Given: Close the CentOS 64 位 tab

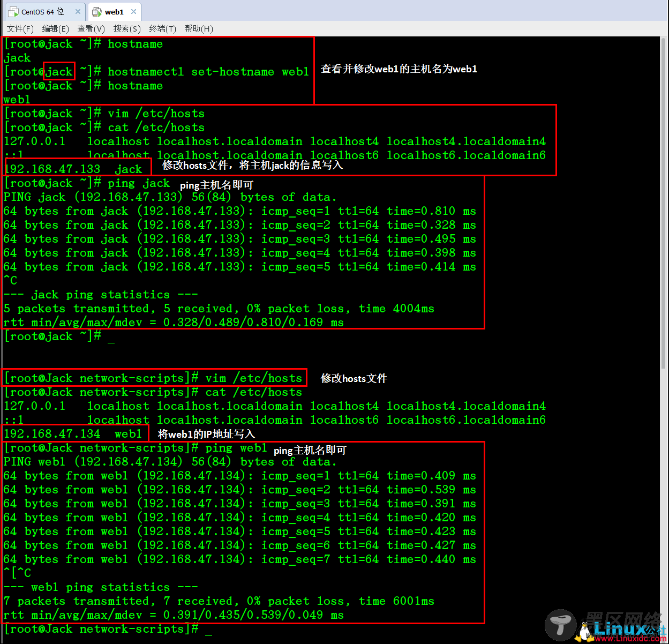Looking at the screenshot, I should pos(78,11).
